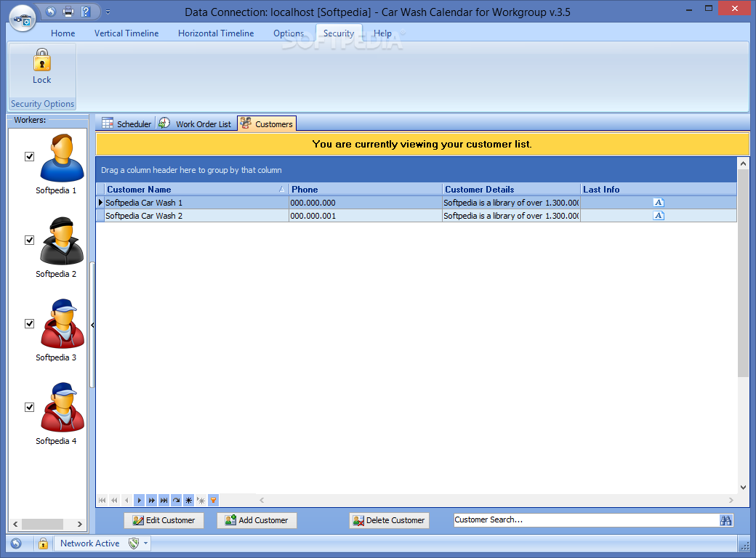Open the help question mark icon

tap(85, 12)
